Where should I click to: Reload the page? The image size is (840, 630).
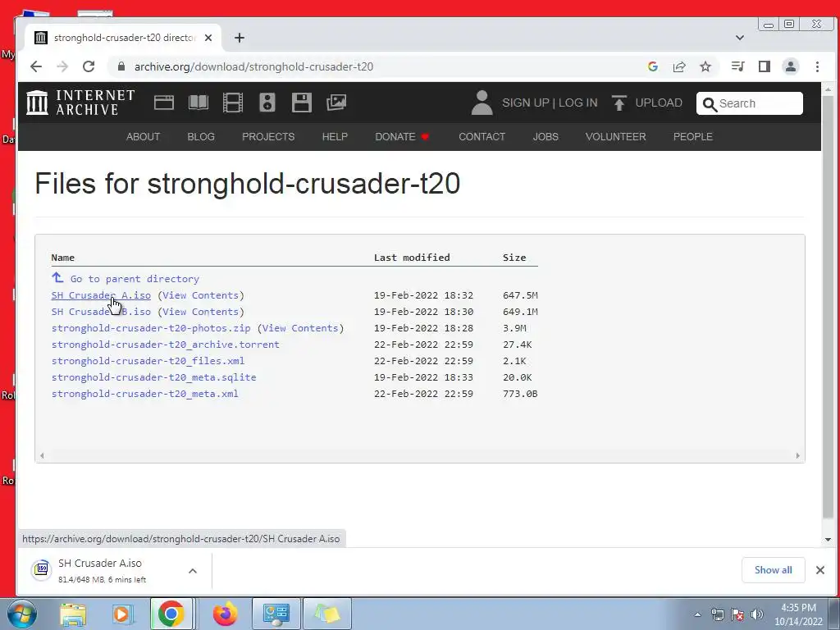[89, 66]
